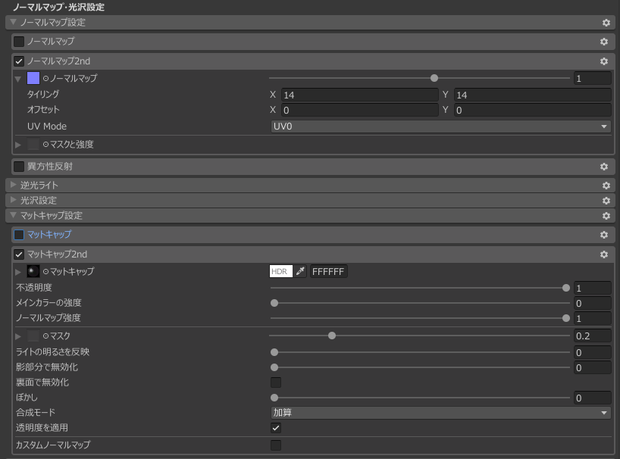
Task: Open gear settings for マットキャップ2nd
Action: click(x=604, y=254)
